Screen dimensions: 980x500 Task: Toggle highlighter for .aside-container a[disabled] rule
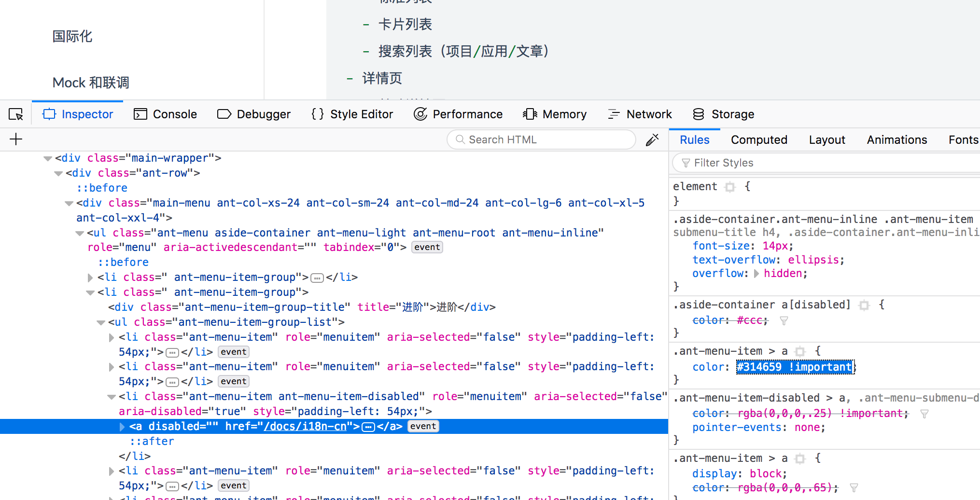(864, 305)
